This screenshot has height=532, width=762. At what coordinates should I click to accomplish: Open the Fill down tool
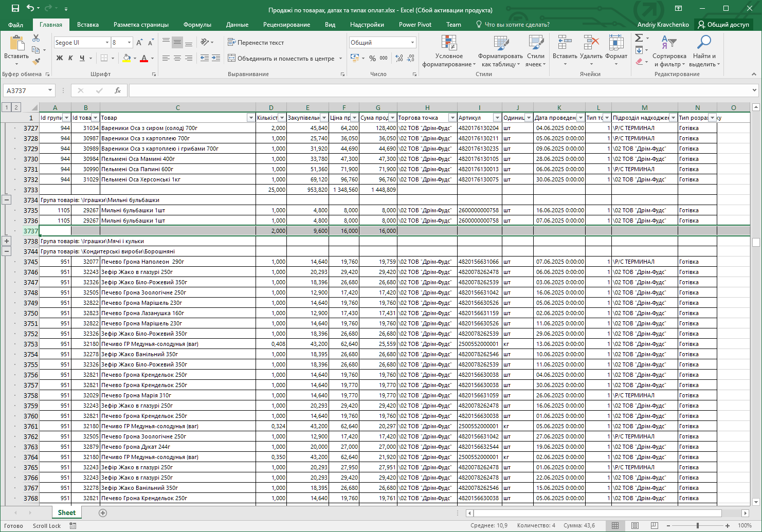[x=639, y=50]
